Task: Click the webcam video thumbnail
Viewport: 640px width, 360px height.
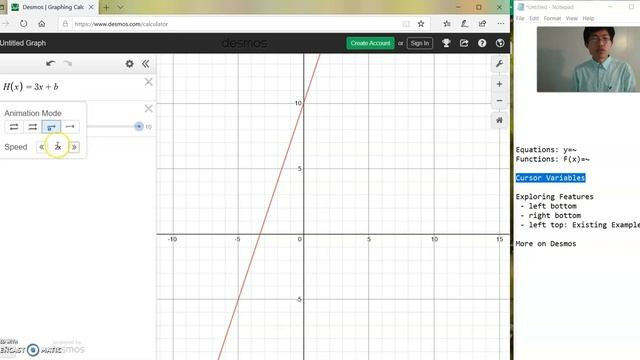Action: (588, 59)
